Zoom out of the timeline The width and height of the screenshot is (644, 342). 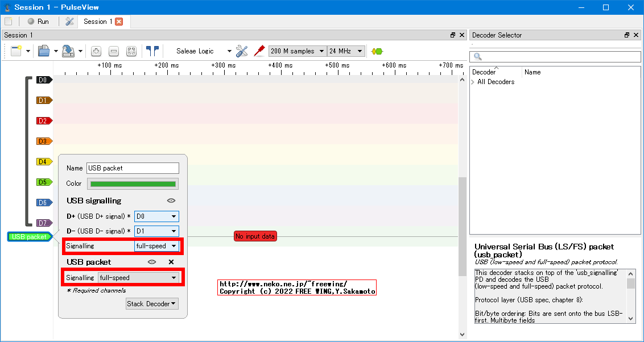tap(114, 51)
